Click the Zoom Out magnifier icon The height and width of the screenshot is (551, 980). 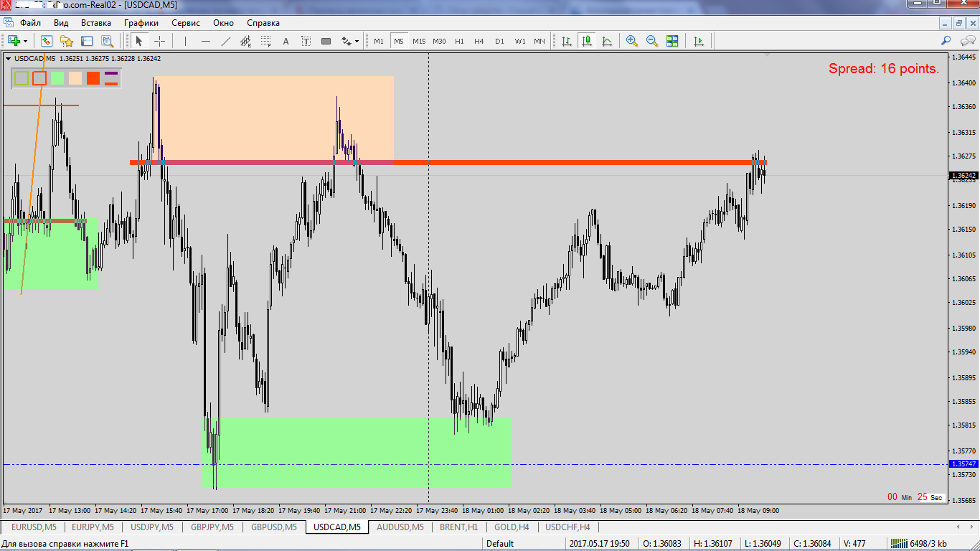click(x=652, y=41)
